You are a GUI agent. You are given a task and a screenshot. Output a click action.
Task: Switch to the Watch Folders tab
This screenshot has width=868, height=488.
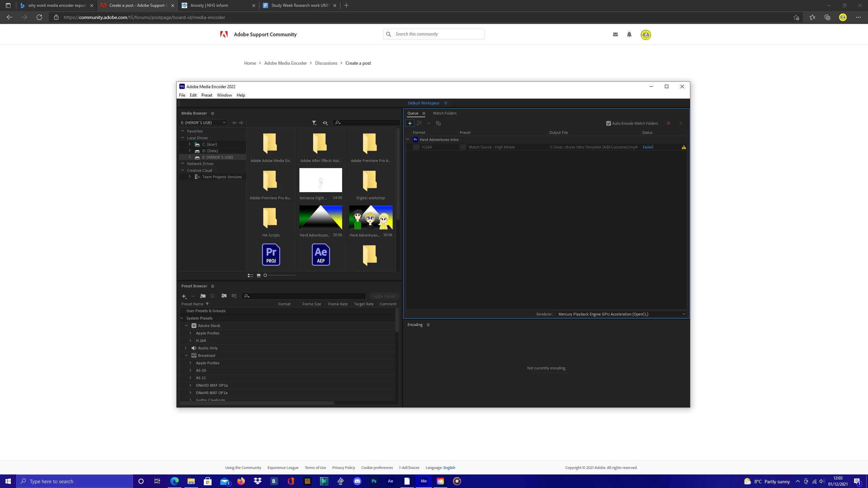tap(445, 113)
